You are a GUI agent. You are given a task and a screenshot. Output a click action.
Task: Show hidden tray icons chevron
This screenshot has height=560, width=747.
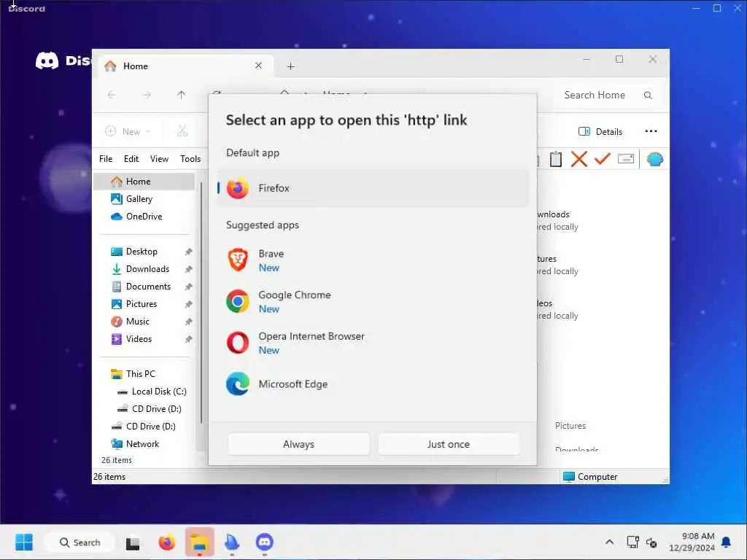(x=609, y=542)
